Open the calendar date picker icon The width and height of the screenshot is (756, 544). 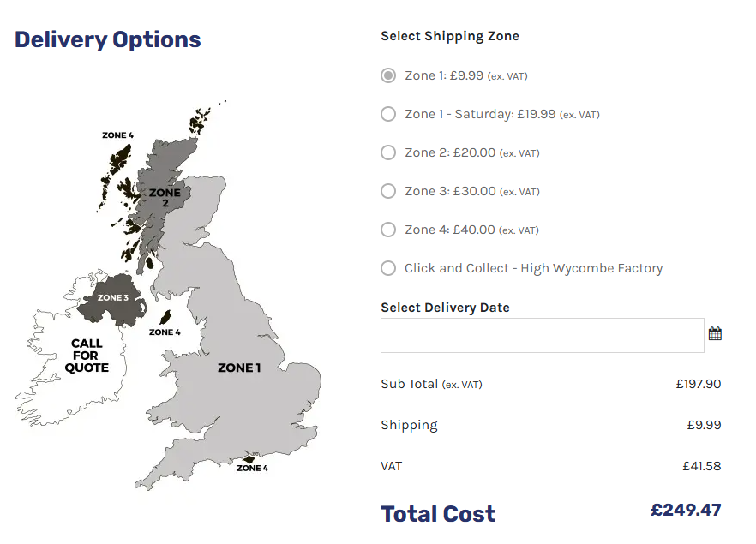(x=715, y=333)
